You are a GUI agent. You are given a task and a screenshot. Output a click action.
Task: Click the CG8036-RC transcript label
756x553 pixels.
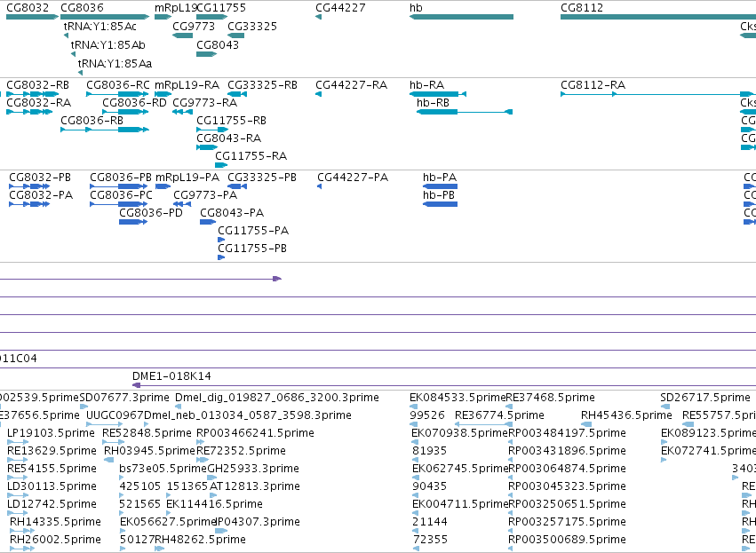118,85
